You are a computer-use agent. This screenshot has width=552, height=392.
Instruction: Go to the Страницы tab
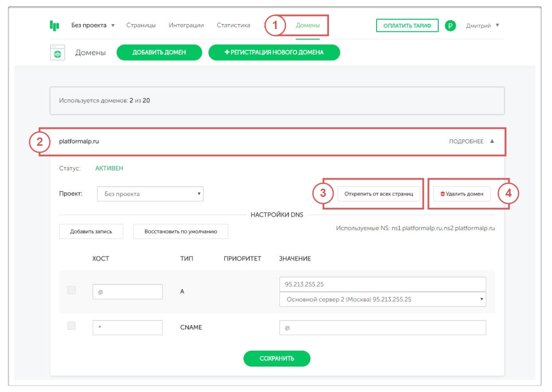[x=141, y=26]
